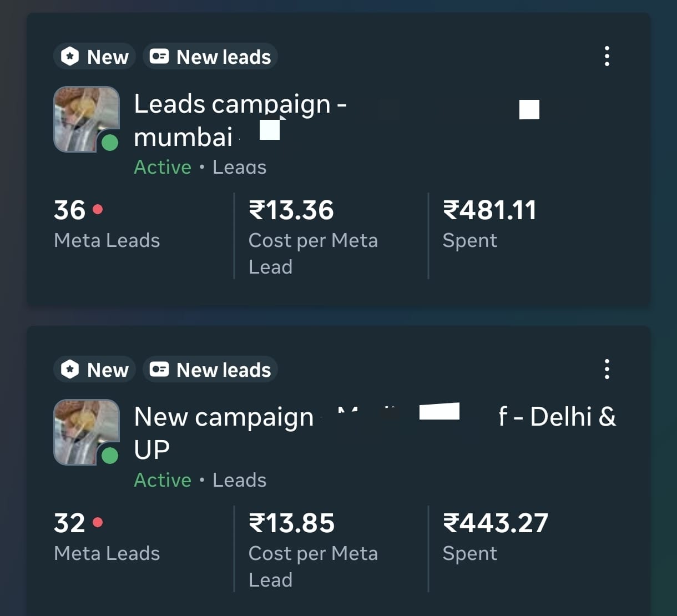Screen dimensions: 677x616
Task: Open the Delhi & UP campaign ad thumbnail
Action: pos(82,430)
